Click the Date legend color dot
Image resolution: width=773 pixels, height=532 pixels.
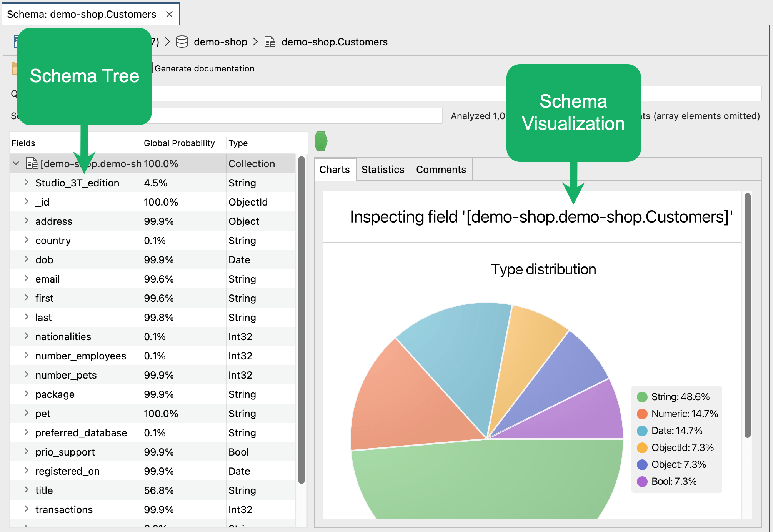point(642,431)
